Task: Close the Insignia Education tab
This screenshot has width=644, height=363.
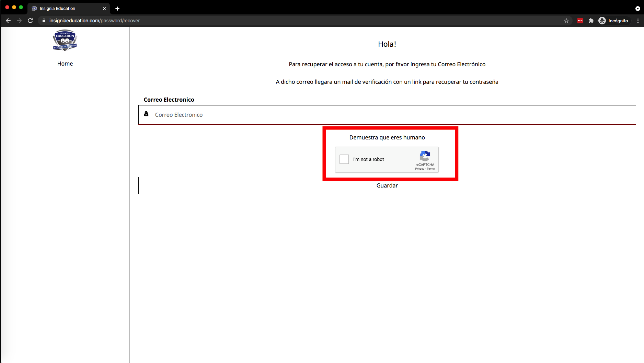Action: pos(104,9)
